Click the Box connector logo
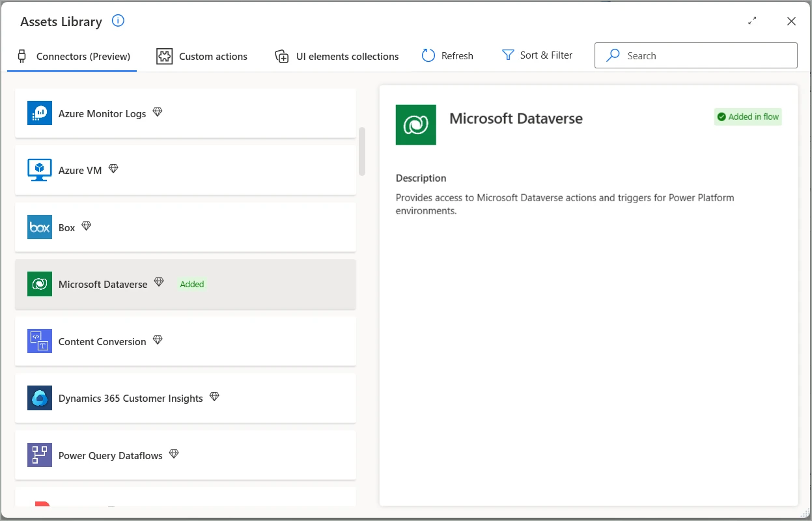The image size is (812, 521). (40, 227)
